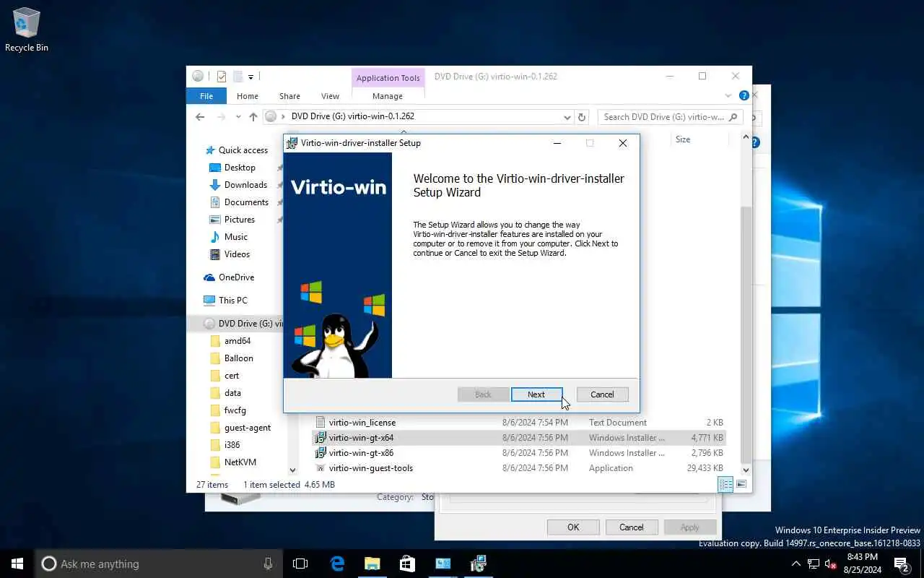This screenshot has height=578, width=924.
Task: Go back with Explorer's back arrow
Action: tap(200, 116)
